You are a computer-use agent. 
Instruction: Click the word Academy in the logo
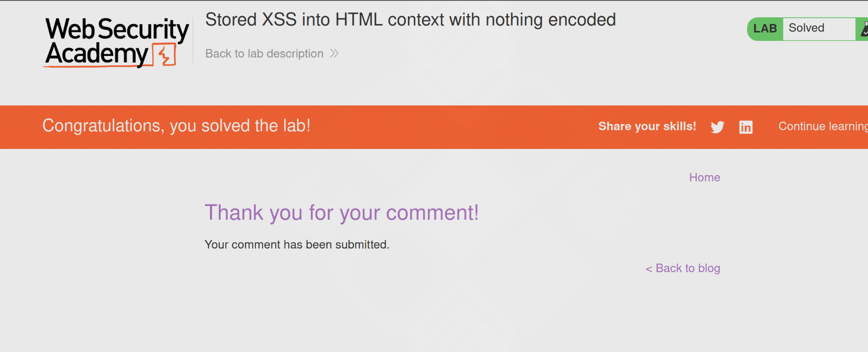(97, 54)
